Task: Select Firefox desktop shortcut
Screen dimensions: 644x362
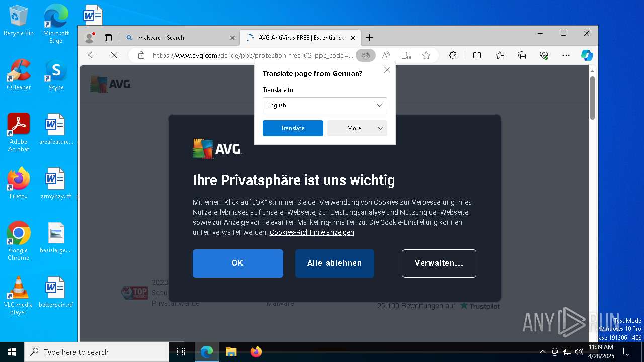Action: (x=19, y=183)
